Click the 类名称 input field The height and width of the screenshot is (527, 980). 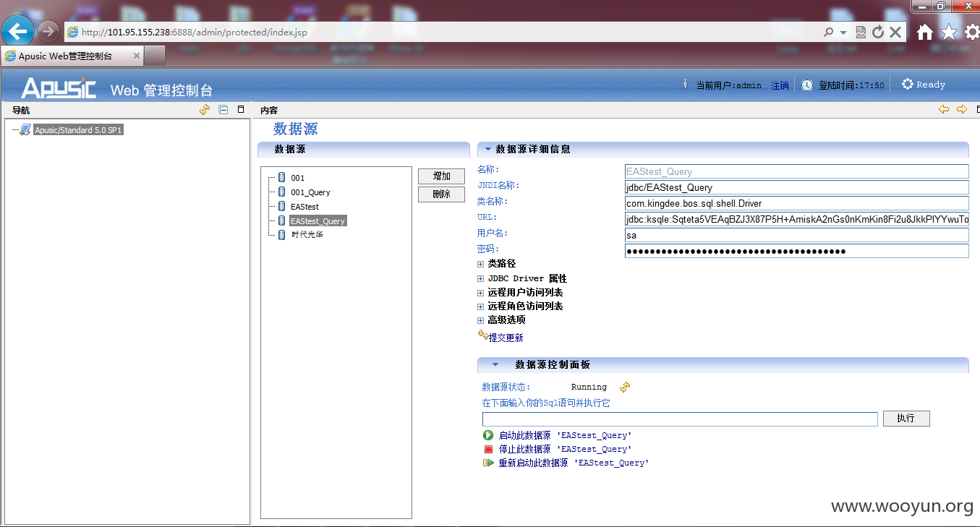[x=796, y=203]
